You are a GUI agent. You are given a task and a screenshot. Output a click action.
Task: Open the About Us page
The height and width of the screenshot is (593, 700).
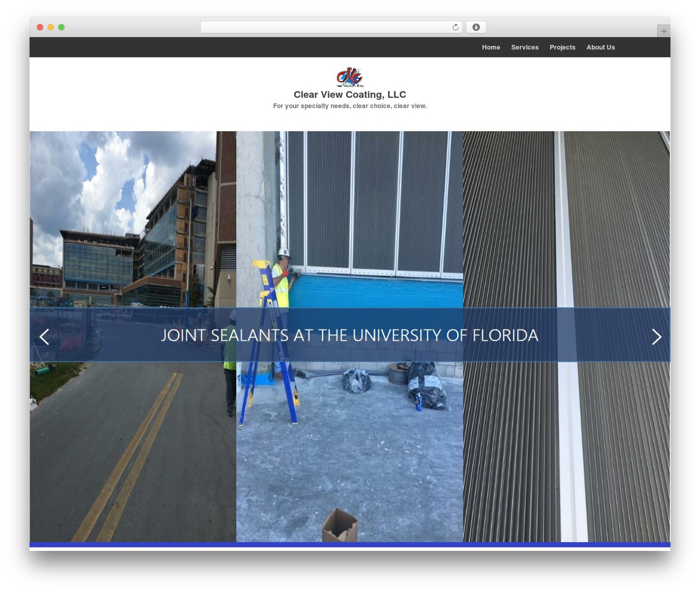coord(600,48)
